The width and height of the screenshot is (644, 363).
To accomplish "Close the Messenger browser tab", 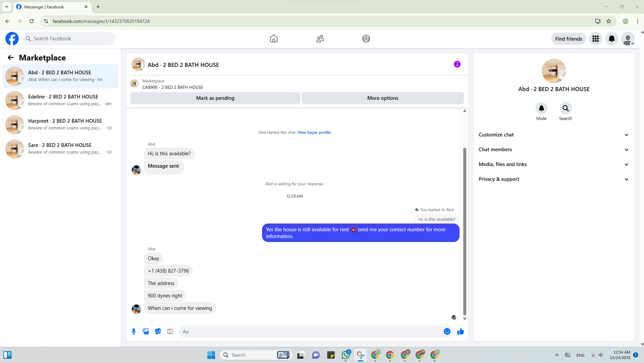I will pos(86,7).
